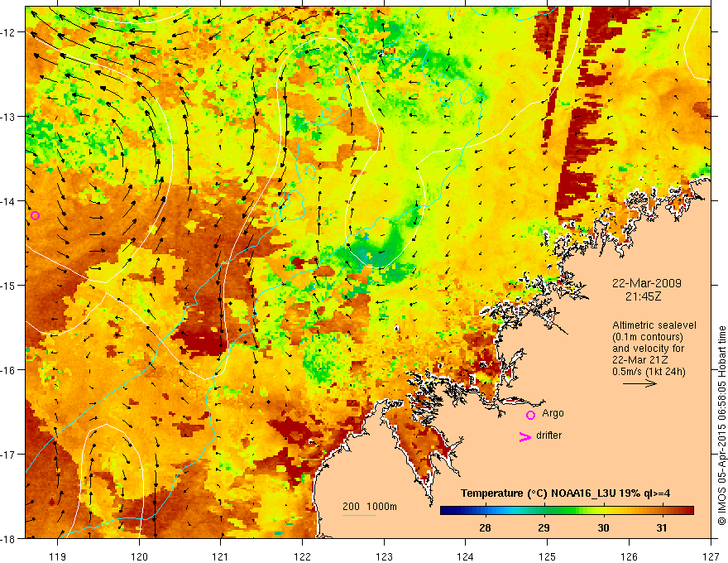Screen dimensions: 728x563
Task: Click latitude axis label -12
Action: point(9,32)
